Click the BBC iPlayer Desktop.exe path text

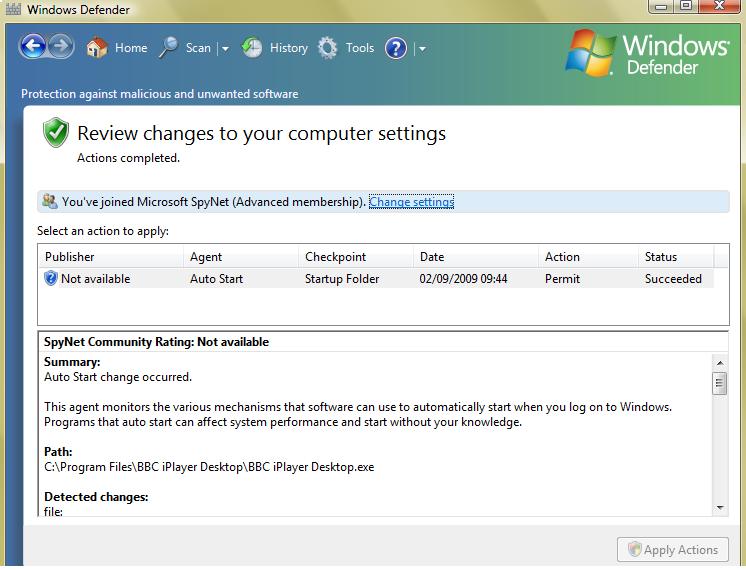[x=209, y=467]
